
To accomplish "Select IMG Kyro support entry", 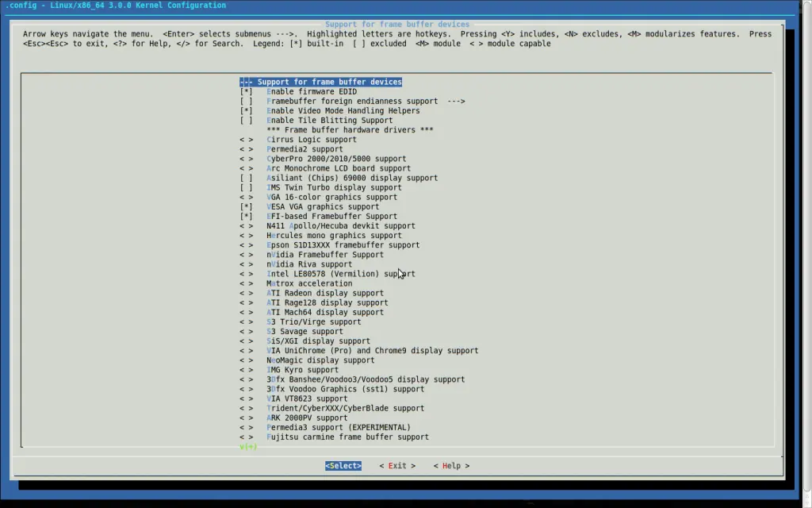I will click(302, 370).
